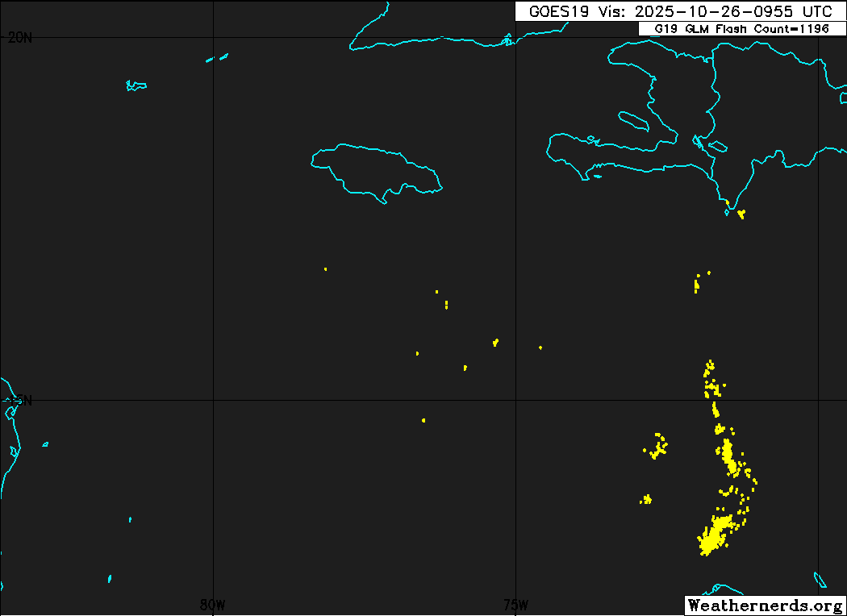Select the 80W longitude label
847x616 pixels.
pyautogui.click(x=212, y=605)
